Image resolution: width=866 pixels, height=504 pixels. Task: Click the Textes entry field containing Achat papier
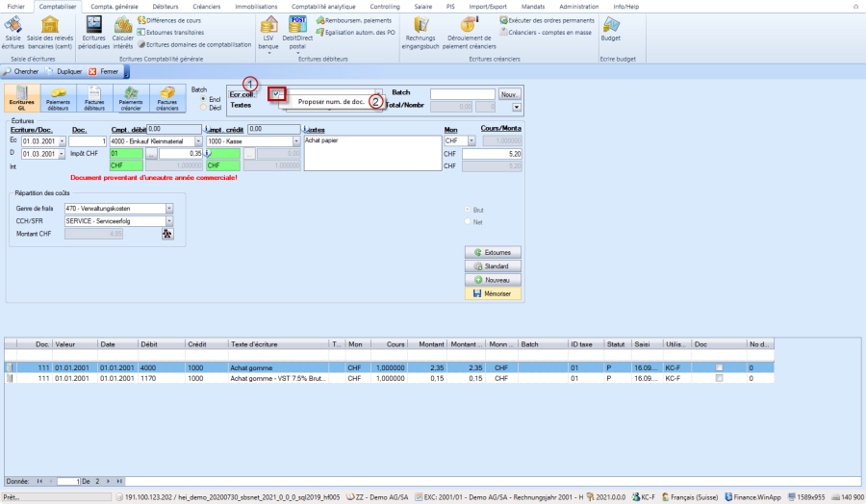pos(369,154)
